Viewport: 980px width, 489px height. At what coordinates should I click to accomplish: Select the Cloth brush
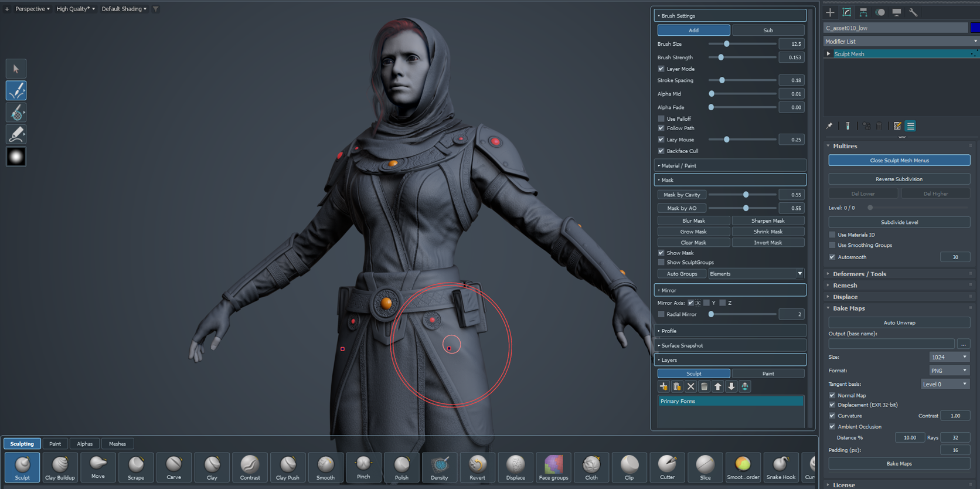coord(591,467)
